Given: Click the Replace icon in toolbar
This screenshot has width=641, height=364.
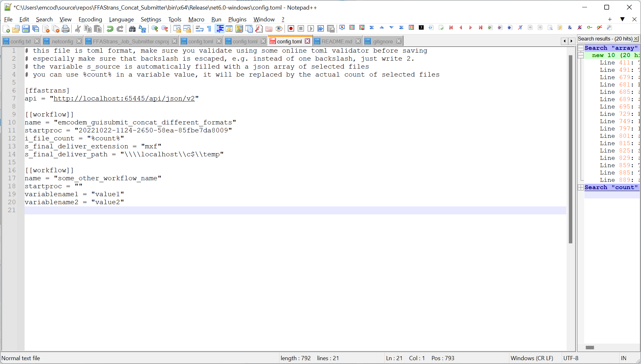Looking at the screenshot, I should tap(142, 29).
